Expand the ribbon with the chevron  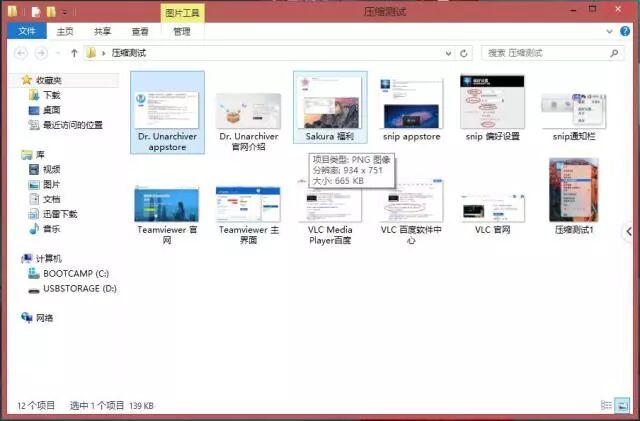(x=609, y=31)
